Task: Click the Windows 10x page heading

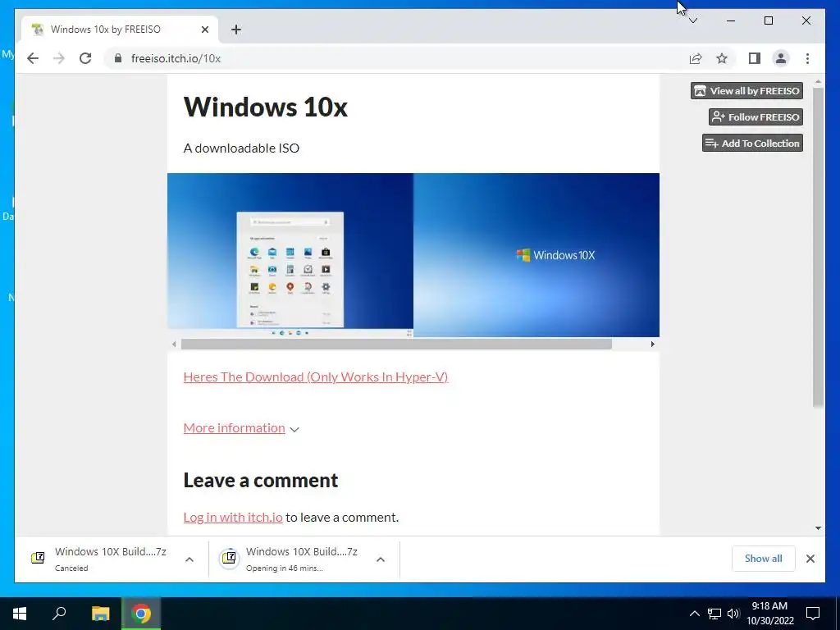Action: pyautogui.click(x=266, y=107)
